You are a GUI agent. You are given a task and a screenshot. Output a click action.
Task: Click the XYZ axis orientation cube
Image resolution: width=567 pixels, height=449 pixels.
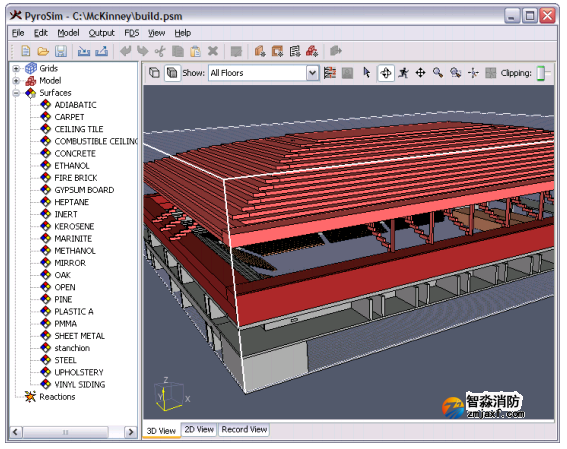[170, 395]
